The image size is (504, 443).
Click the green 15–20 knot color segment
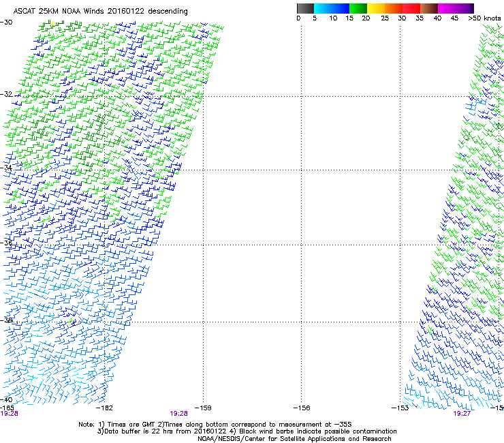tap(358, 8)
